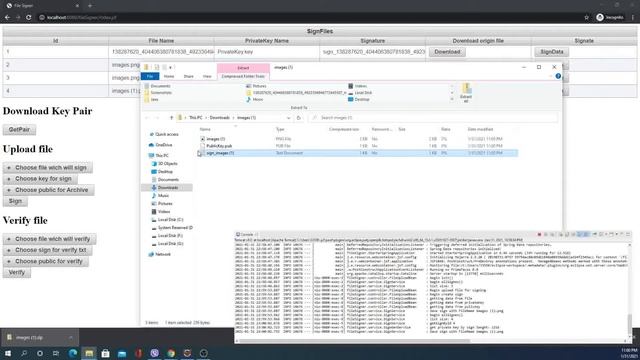
Task: Select Network in navigation pane
Action: point(162,254)
